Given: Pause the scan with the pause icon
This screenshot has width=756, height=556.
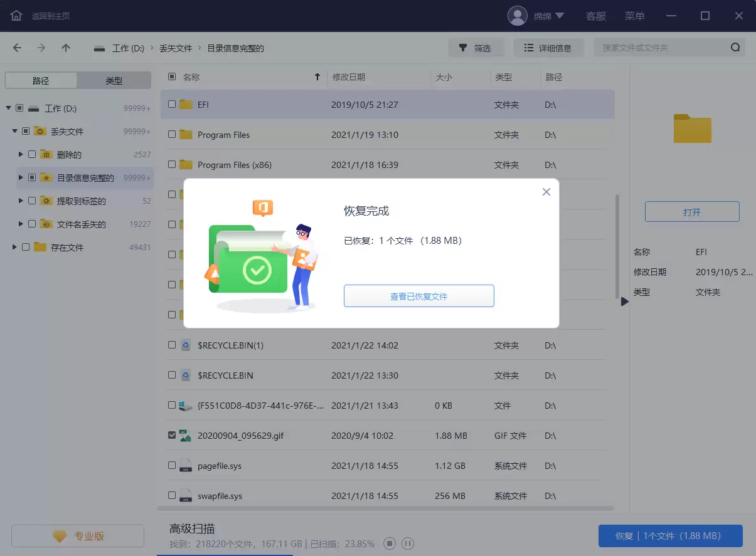Looking at the screenshot, I should pos(408,543).
